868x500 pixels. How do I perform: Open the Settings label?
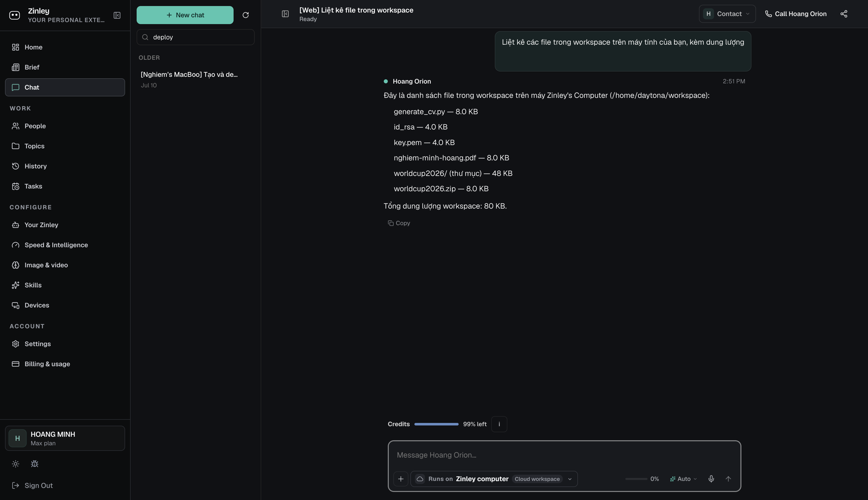coord(38,344)
